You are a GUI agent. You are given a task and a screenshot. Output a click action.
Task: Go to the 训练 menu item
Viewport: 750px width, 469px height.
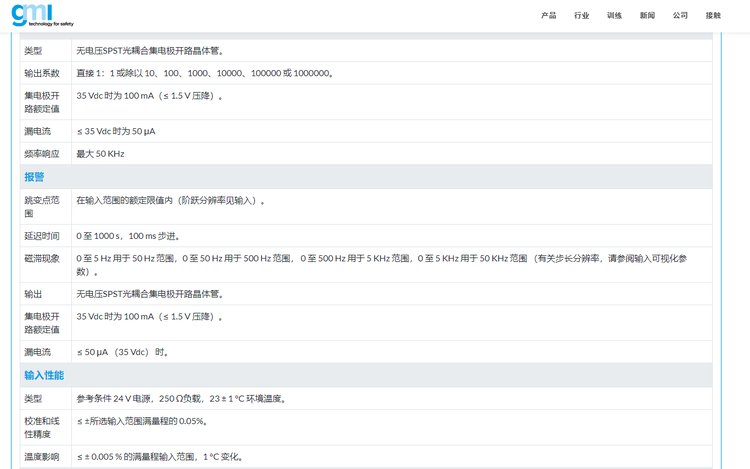pos(614,16)
